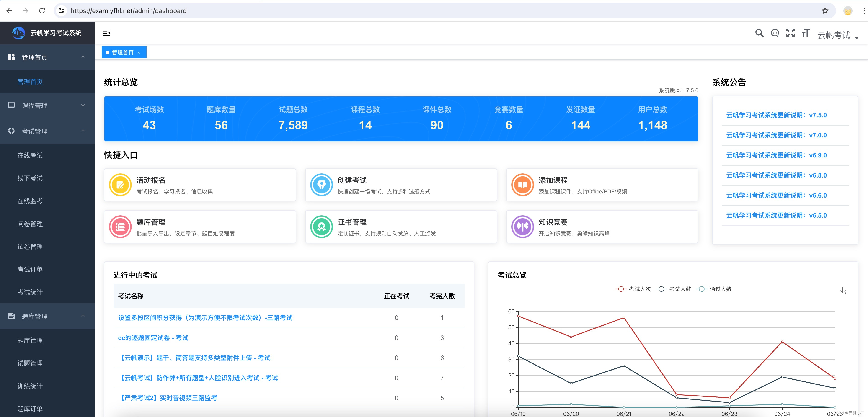
Task: Collapse the 考试管理 sidebar group chevron
Action: pyautogui.click(x=83, y=131)
